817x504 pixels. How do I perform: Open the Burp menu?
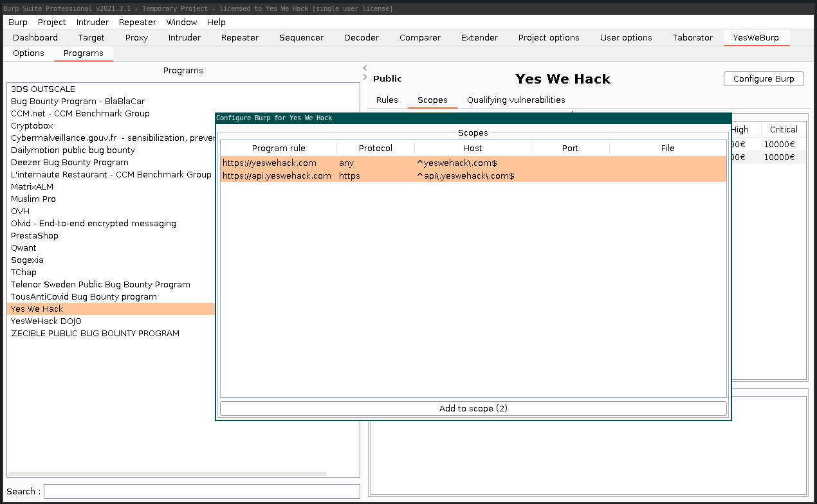pos(18,22)
